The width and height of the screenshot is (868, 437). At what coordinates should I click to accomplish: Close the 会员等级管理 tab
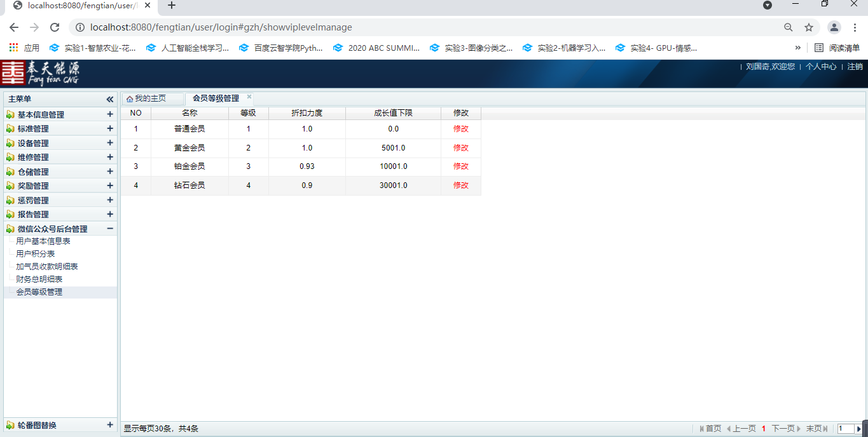pos(249,97)
